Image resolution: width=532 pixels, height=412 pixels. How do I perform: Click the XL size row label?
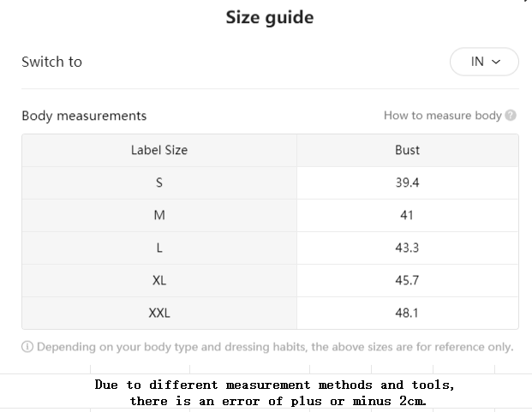tap(159, 280)
